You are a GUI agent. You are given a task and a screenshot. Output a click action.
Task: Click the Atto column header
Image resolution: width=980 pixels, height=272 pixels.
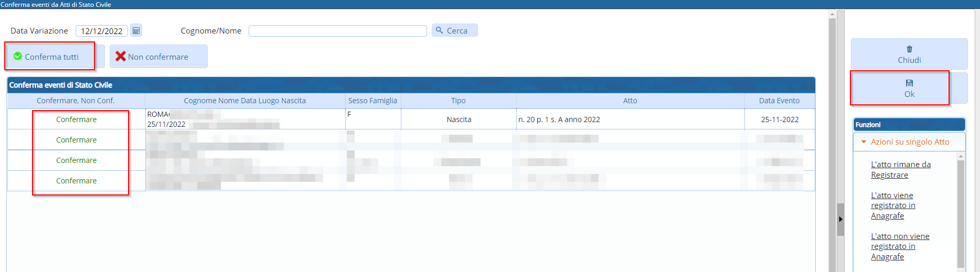tap(630, 101)
